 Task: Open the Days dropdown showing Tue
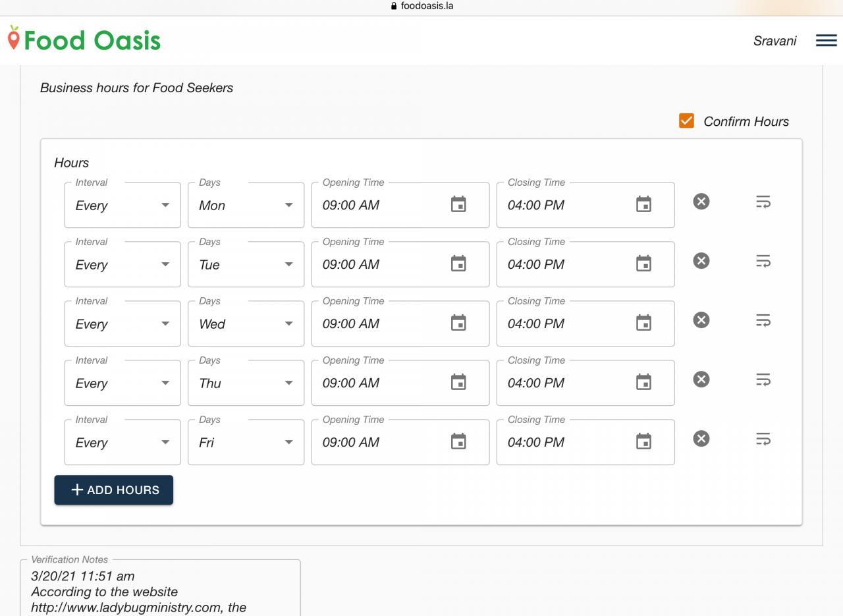pos(246,264)
